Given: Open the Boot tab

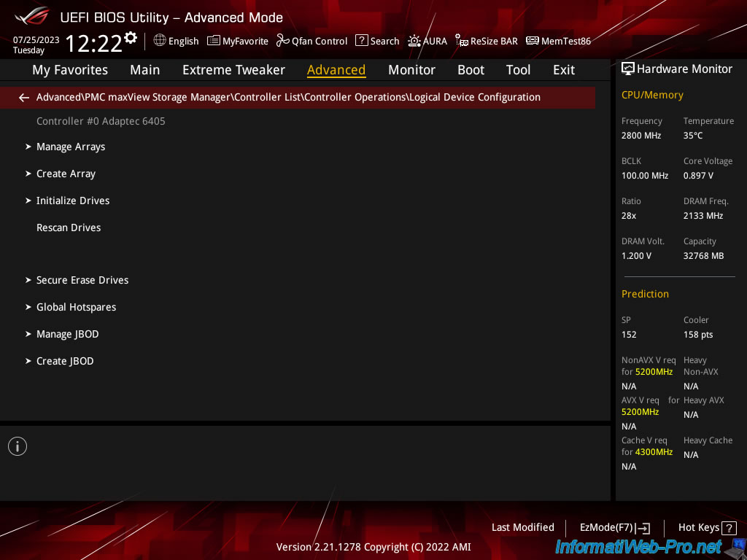Looking at the screenshot, I should click(x=471, y=70).
